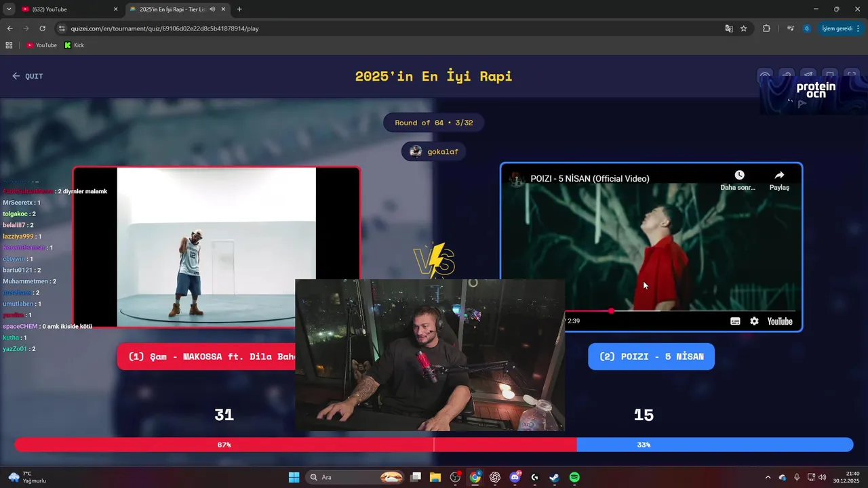The height and width of the screenshot is (488, 868).
Task: Go back to the previous page in Chrome
Action: [9, 28]
